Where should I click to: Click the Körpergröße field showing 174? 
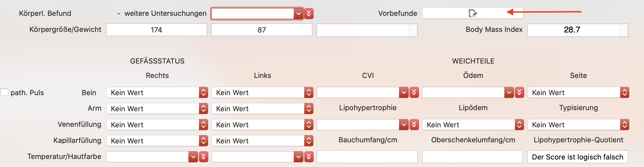157,30
